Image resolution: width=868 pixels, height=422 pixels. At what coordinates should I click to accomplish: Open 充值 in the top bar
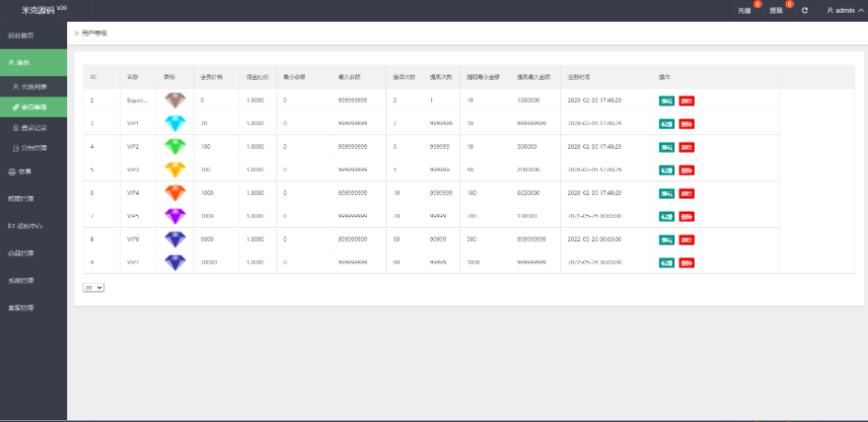[744, 11]
